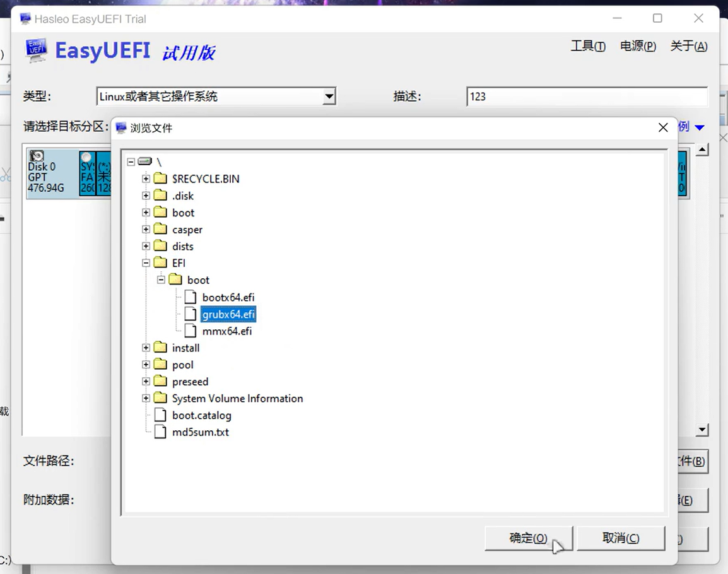Select mmx64.efi in the file tree

tap(227, 331)
